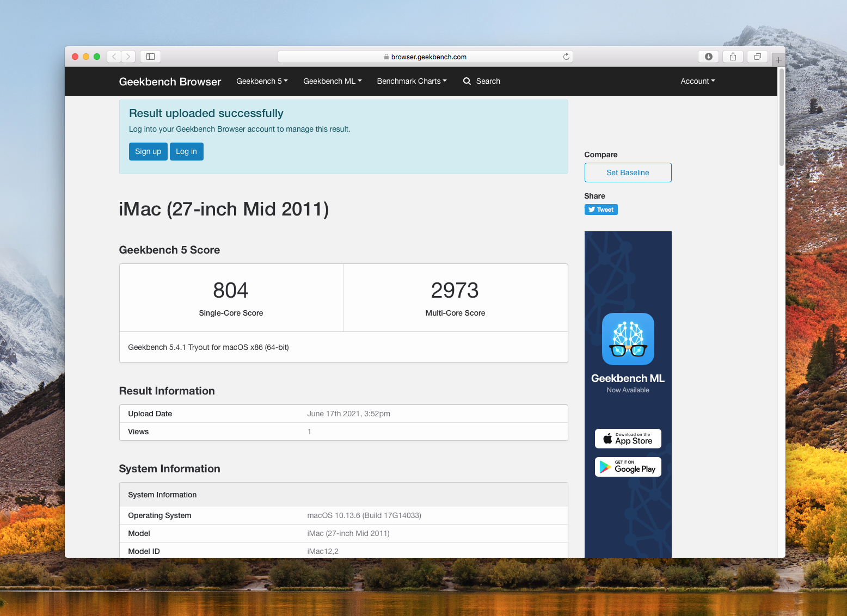Click the Views count value 1
847x616 pixels.
[309, 432]
